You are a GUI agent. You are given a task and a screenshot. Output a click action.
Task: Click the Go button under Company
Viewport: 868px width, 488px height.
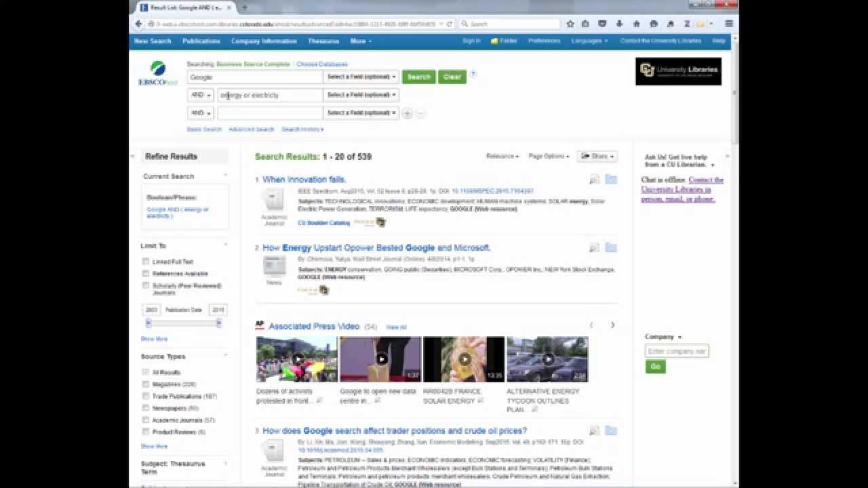tap(655, 367)
